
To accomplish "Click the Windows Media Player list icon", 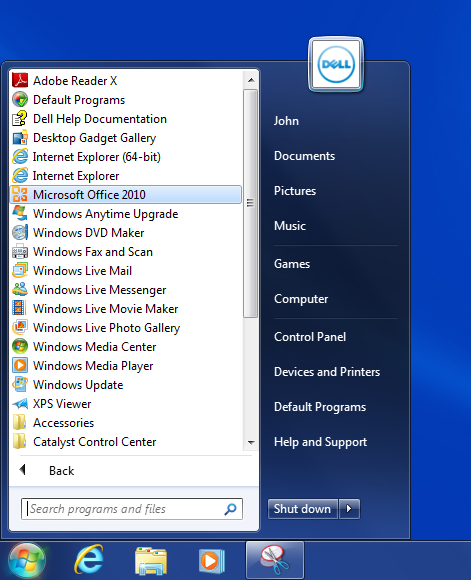I will click(20, 365).
